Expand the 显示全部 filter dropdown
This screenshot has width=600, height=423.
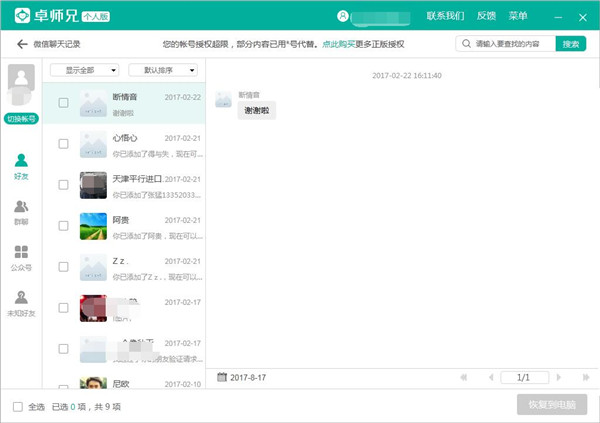click(85, 70)
